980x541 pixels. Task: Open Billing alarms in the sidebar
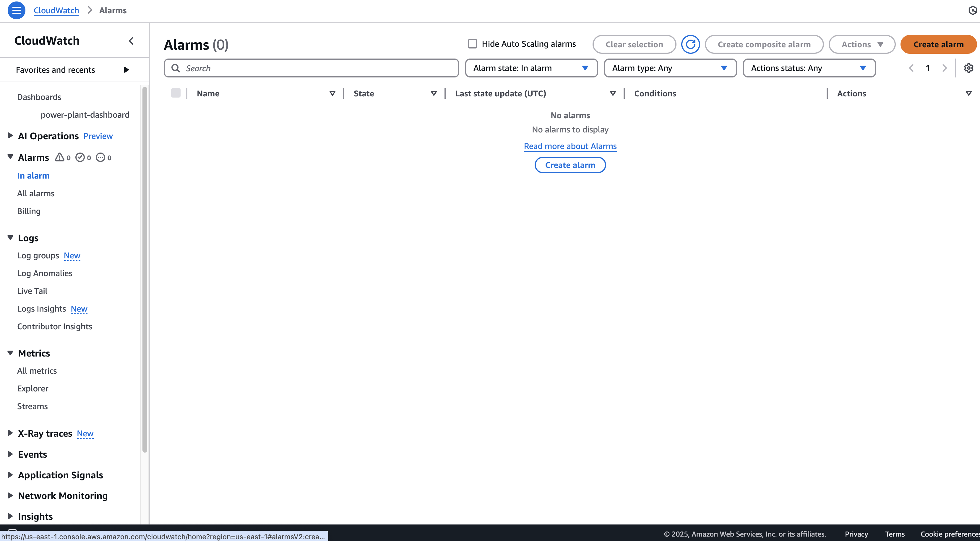click(x=29, y=211)
